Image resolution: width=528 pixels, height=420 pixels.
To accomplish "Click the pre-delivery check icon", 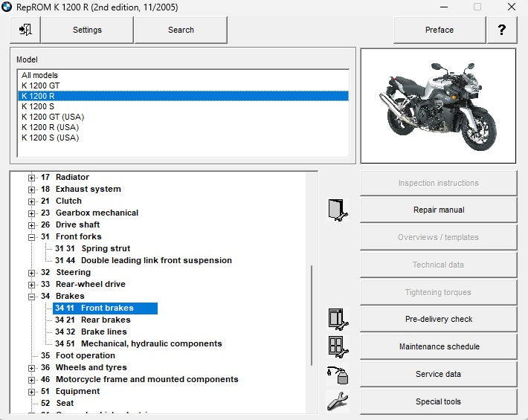I will pos(338,319).
